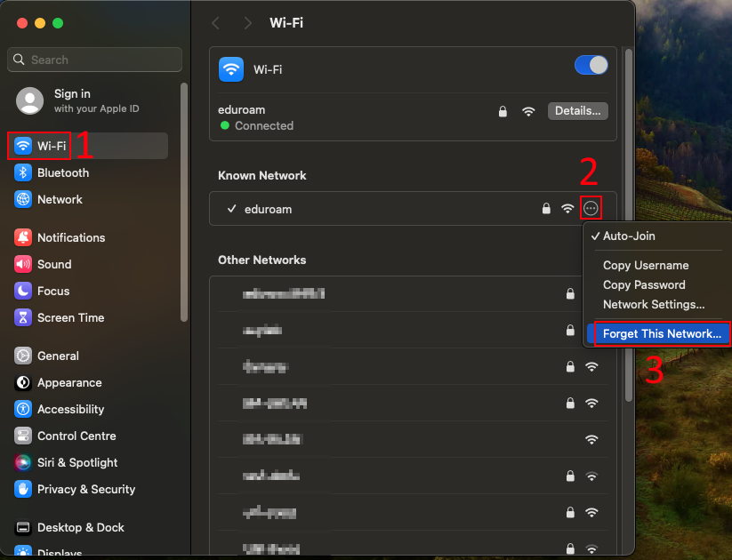732x560 pixels.
Task: Turn off the Wi-Fi switch
Action: click(x=591, y=66)
